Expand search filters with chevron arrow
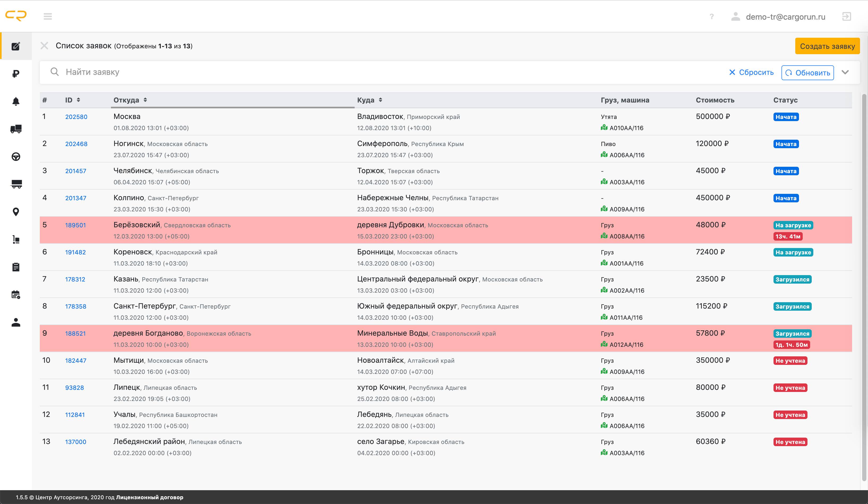This screenshot has width=868, height=504. pos(845,72)
